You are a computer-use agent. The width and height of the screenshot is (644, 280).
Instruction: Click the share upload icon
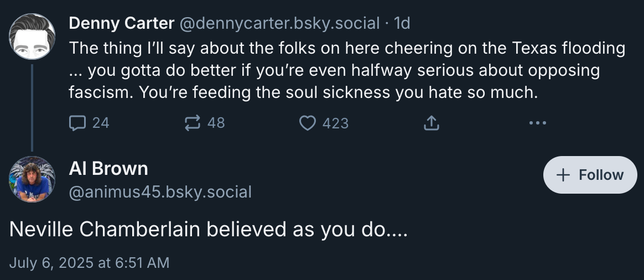[x=431, y=122]
